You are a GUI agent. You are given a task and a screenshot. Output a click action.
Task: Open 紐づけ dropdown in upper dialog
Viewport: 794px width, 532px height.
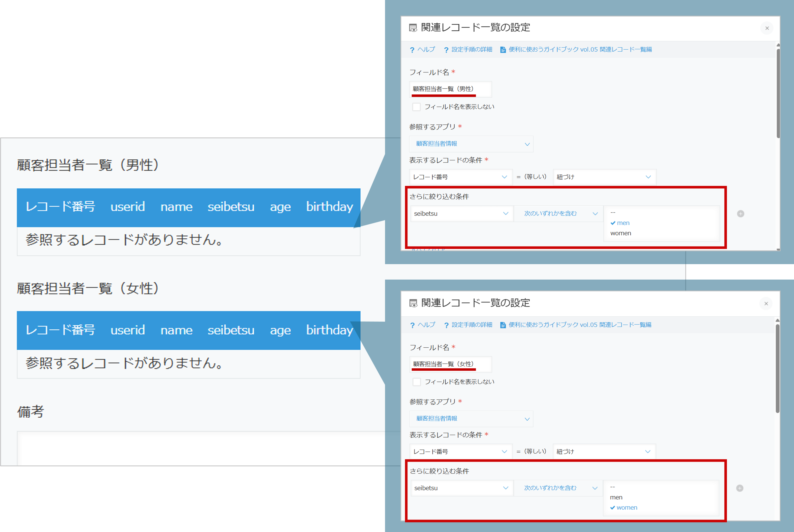pos(604,177)
